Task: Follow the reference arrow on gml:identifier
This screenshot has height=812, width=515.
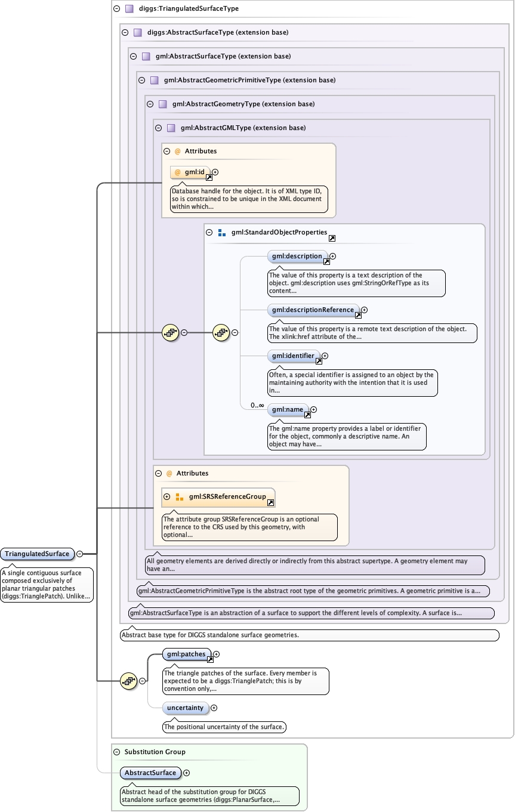Action: [319, 361]
